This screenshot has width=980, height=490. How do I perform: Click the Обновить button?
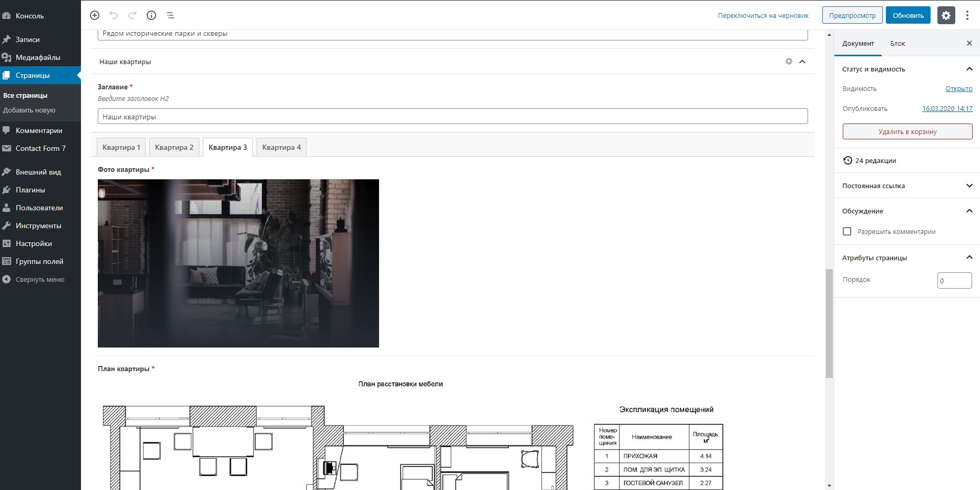coord(908,15)
